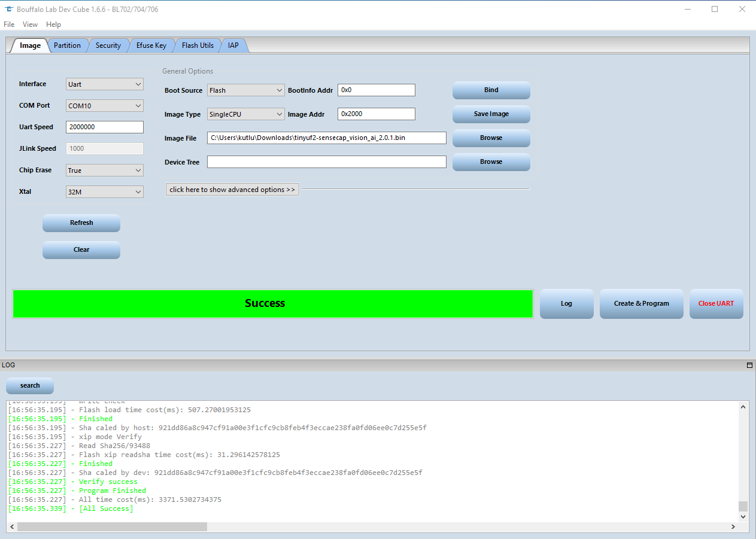Show the advanced options
Screen dimensions: 756x539
(x=232, y=189)
